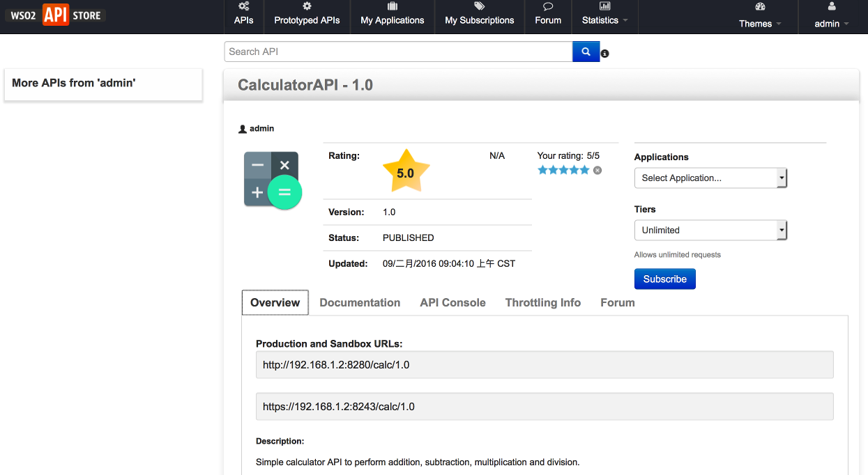This screenshot has height=475, width=868.
Task: Open the Throttling Info tab
Action: 542,303
